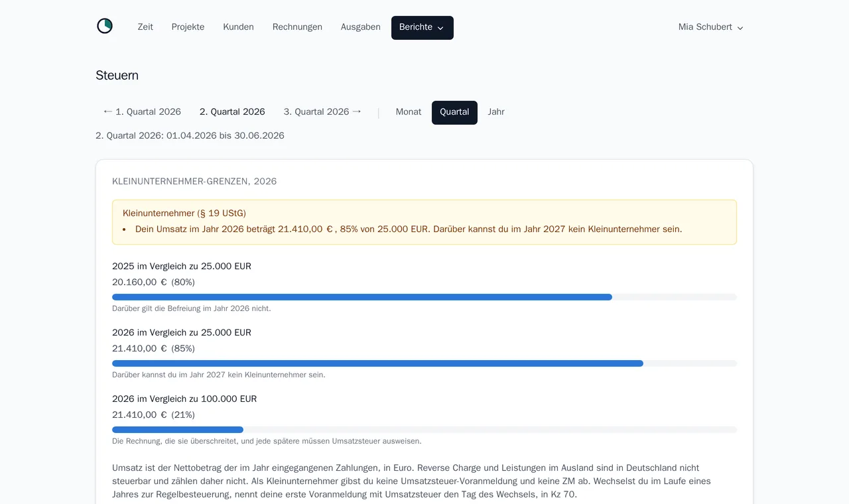This screenshot has height=504, width=849.
Task: Select the Quartal period view
Action: (x=454, y=112)
